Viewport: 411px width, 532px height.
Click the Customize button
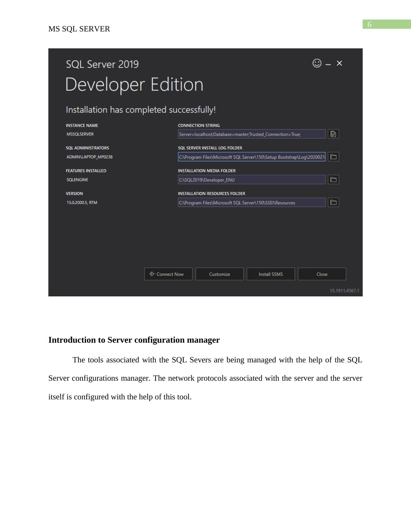pyautogui.click(x=219, y=274)
